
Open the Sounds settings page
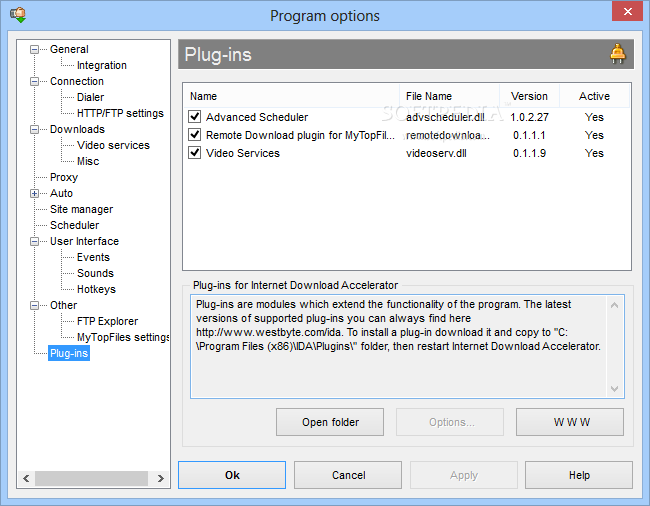coord(95,274)
